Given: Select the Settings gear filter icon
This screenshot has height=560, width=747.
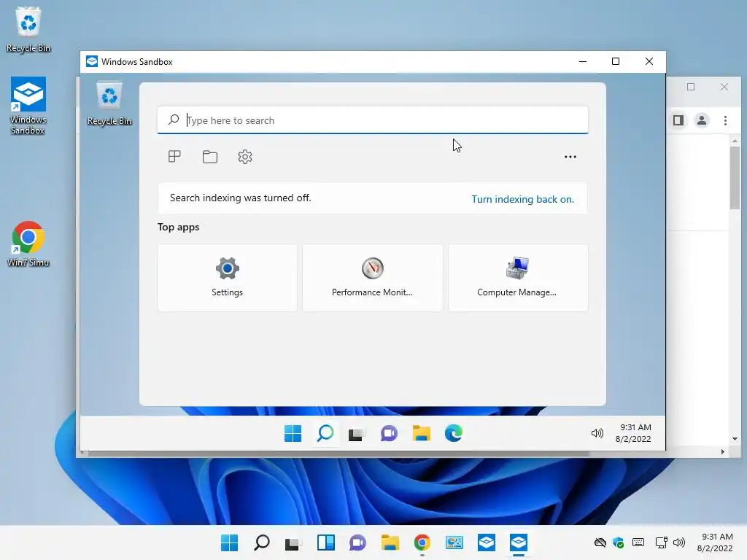Looking at the screenshot, I should pos(245,157).
